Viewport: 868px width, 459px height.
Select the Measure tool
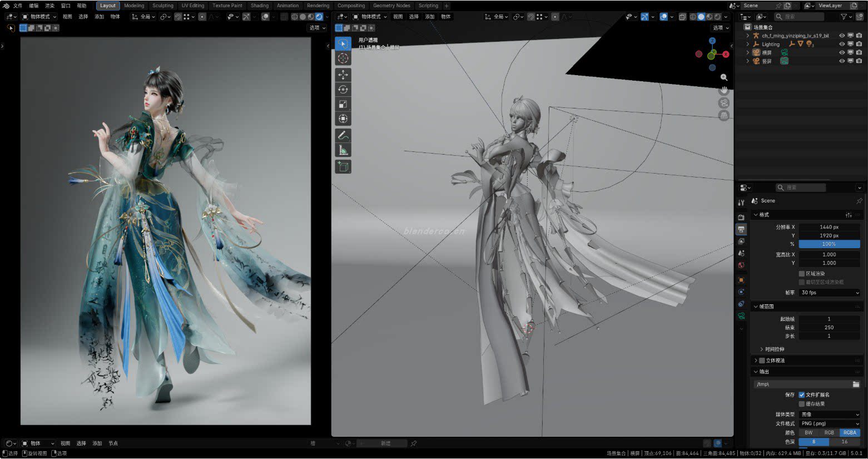click(343, 150)
